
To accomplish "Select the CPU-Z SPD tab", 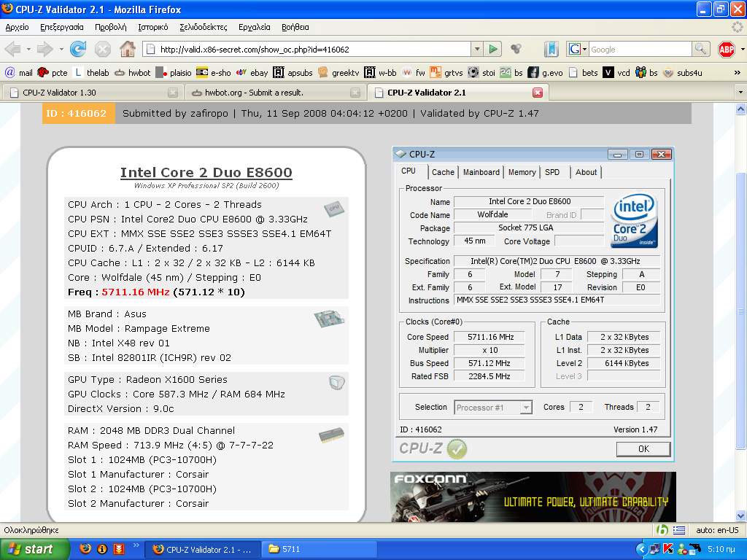I will pos(552,172).
